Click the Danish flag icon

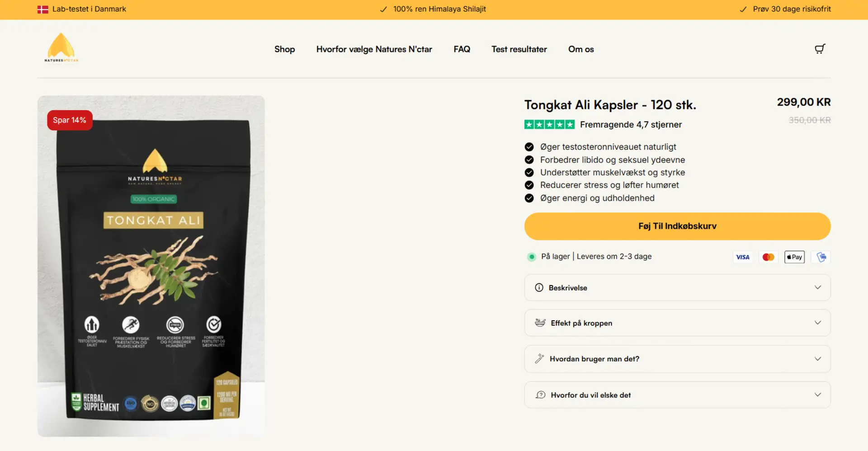[43, 9]
